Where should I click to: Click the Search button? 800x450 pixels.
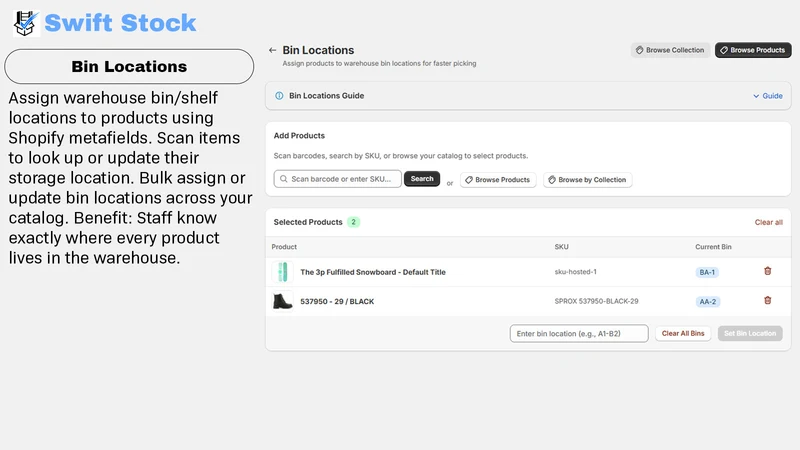coord(422,179)
